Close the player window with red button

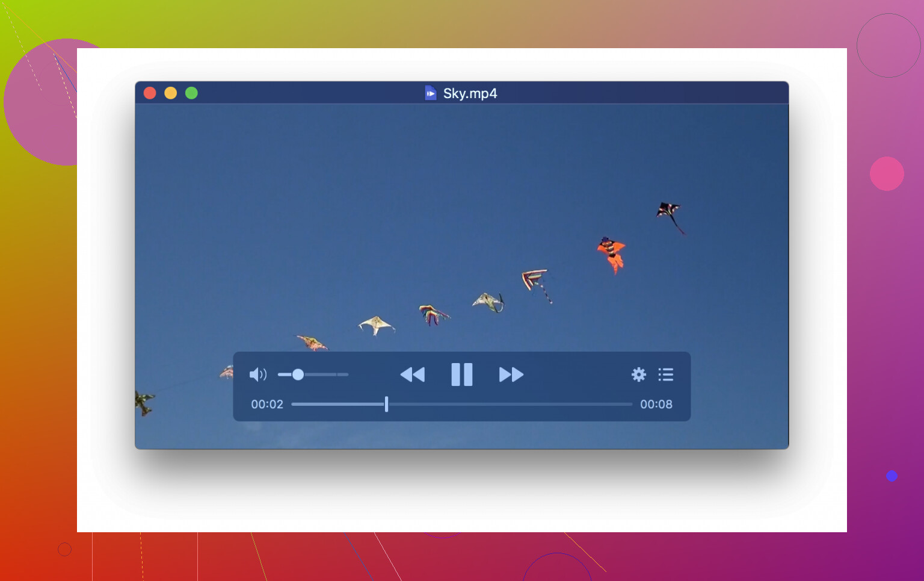(x=150, y=93)
